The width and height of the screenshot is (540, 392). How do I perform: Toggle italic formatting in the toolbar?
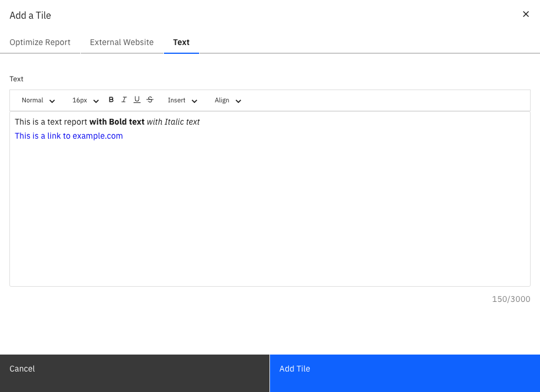[x=124, y=100]
